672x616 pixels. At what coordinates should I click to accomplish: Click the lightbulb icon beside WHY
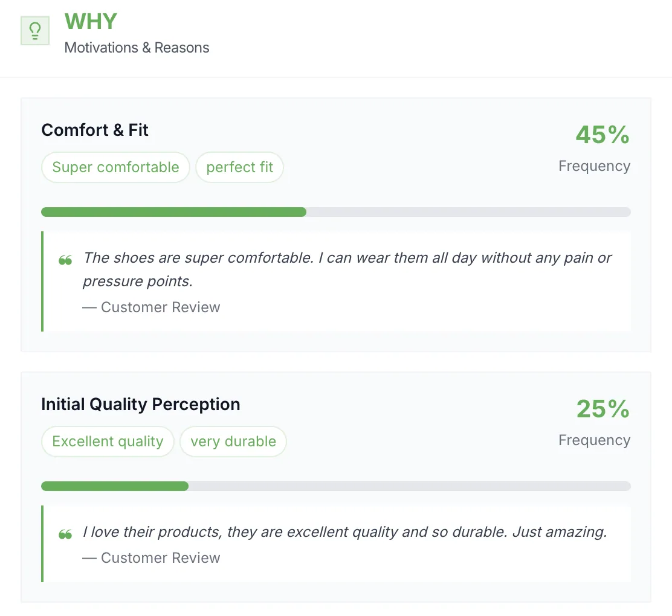coord(35,31)
